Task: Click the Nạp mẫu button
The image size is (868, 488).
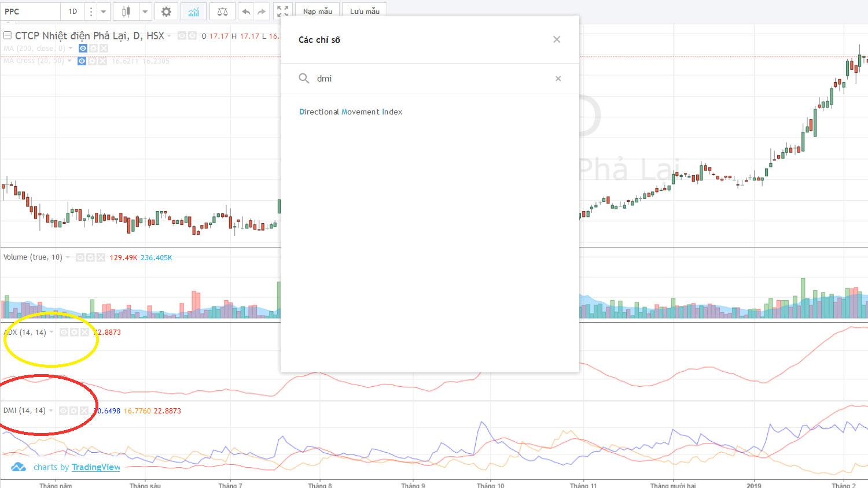Action: tap(318, 12)
